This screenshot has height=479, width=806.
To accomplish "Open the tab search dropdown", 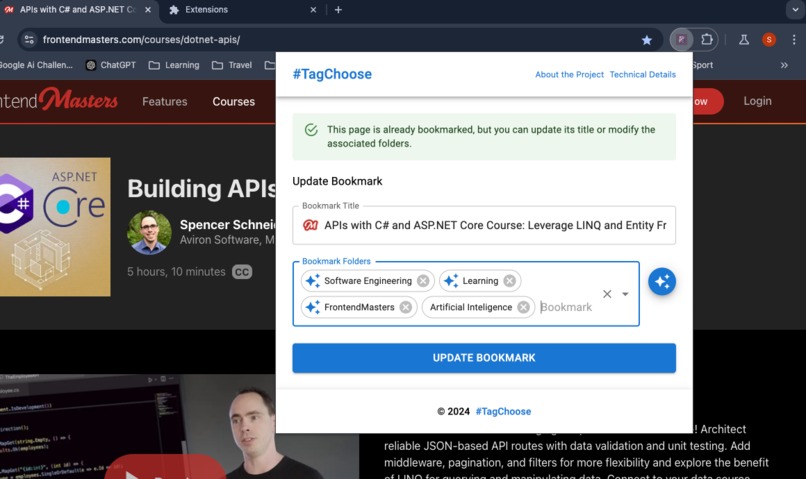I will point(795,10).
